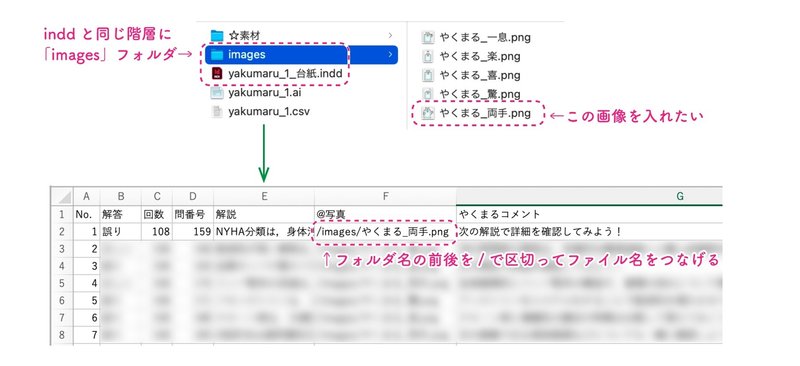Image resolution: width=800 pixels, height=366 pixels.
Task: Click the 回数 header cell
Action: [157, 214]
